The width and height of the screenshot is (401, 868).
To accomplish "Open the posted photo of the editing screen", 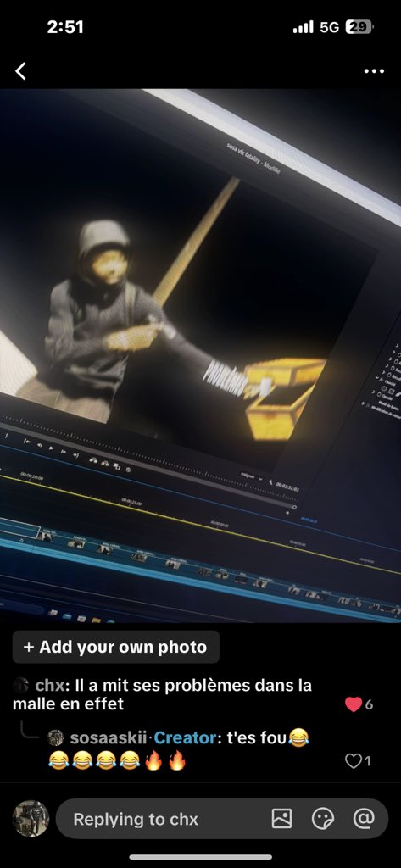I will [200, 355].
